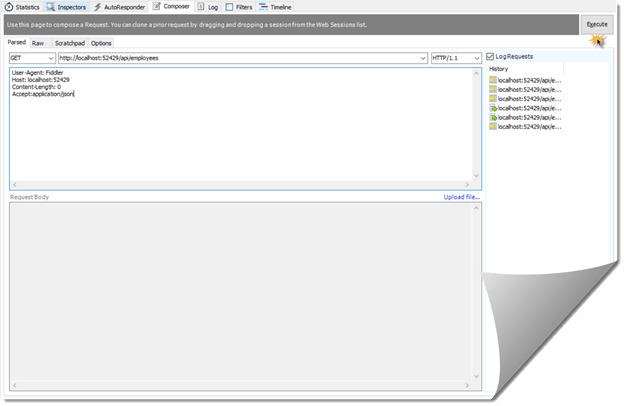Image resolution: width=624 pixels, height=406 pixels.
Task: Select first history entry GET icon
Action: (x=493, y=80)
